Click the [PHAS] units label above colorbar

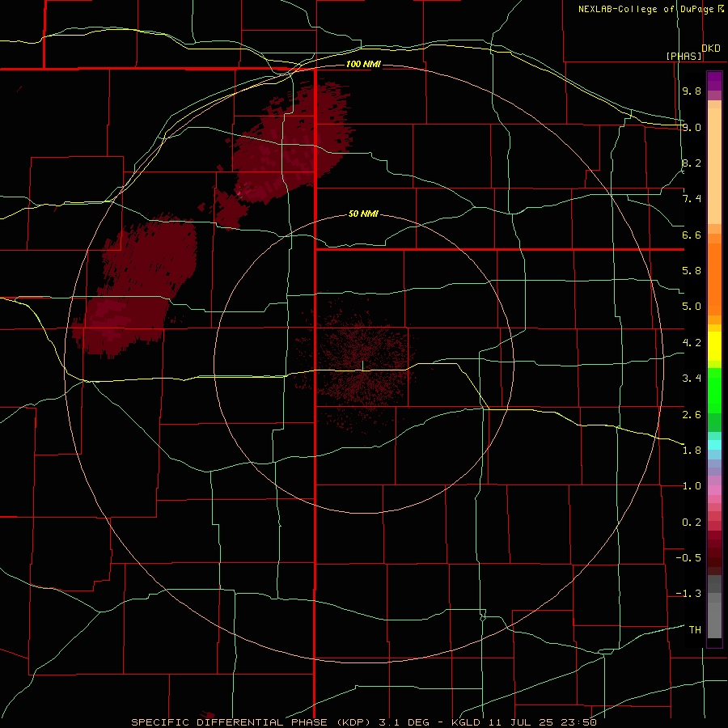(x=684, y=56)
